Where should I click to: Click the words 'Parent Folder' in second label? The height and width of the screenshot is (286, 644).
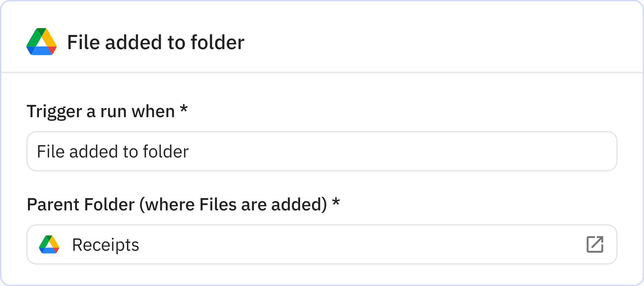tap(81, 204)
